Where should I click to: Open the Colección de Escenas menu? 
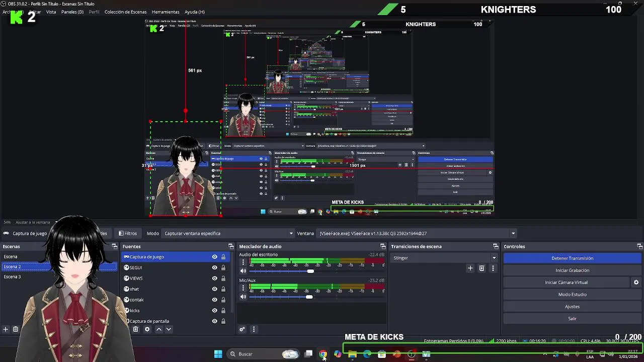[x=125, y=12]
